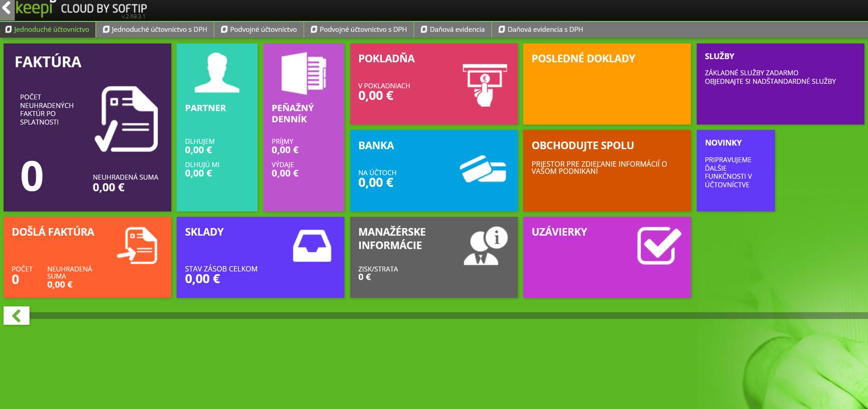Switch to Podvojné účtovníctvo s DPH tab
Screen dimensions: 868x409
[359, 29]
